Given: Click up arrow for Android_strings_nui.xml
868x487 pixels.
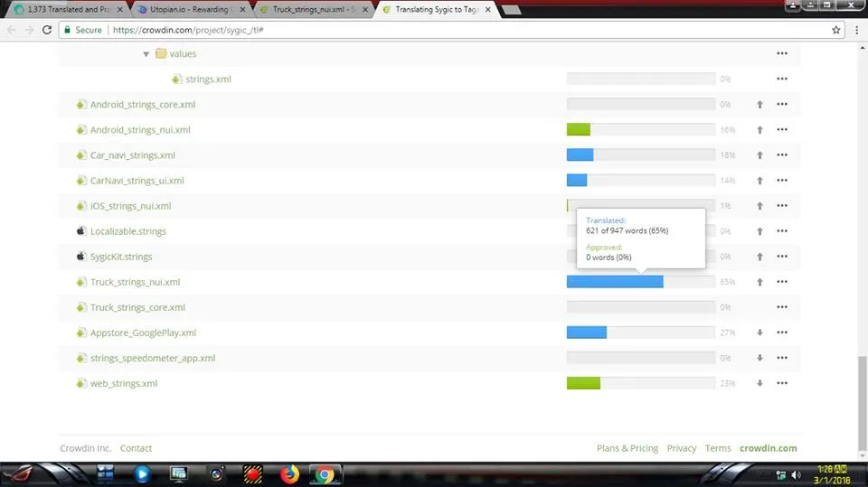Looking at the screenshot, I should click(x=759, y=130).
